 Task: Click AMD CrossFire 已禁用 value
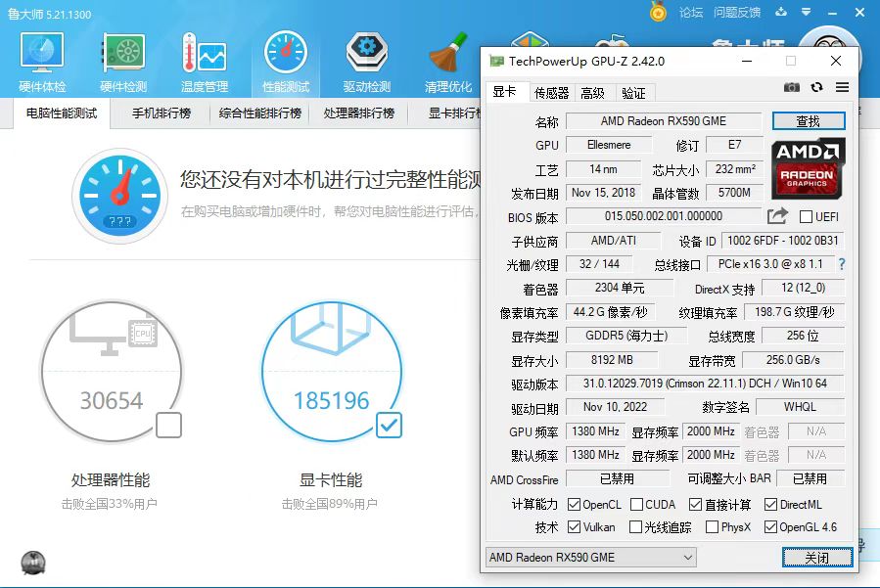[618, 478]
